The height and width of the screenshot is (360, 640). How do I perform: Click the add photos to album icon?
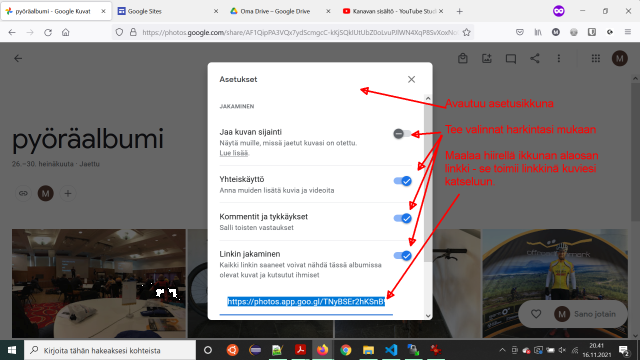pos(487,58)
